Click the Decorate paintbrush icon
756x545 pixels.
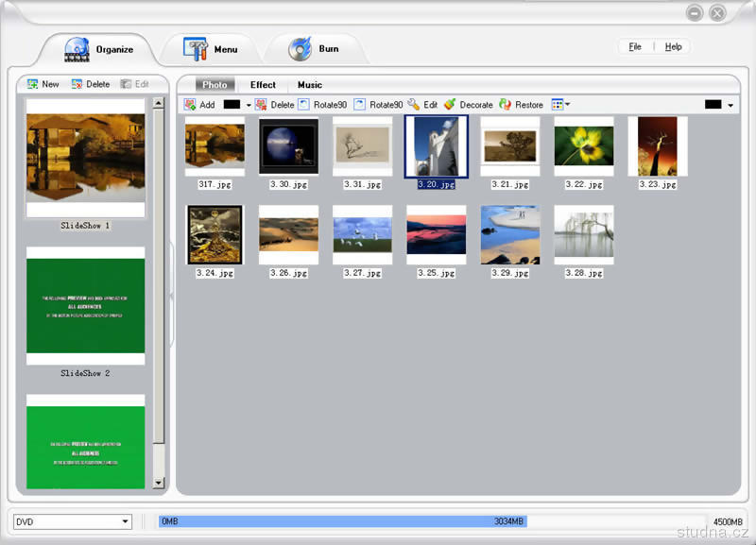(x=450, y=105)
